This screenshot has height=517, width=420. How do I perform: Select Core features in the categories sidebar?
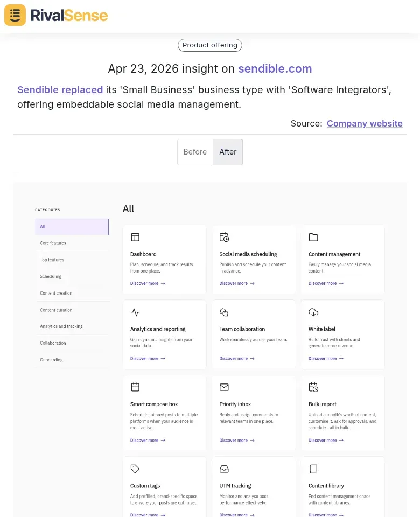(53, 243)
